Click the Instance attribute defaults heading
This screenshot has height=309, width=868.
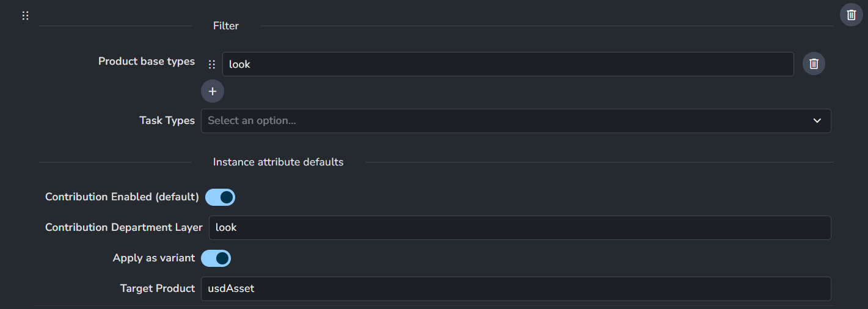pos(278,162)
